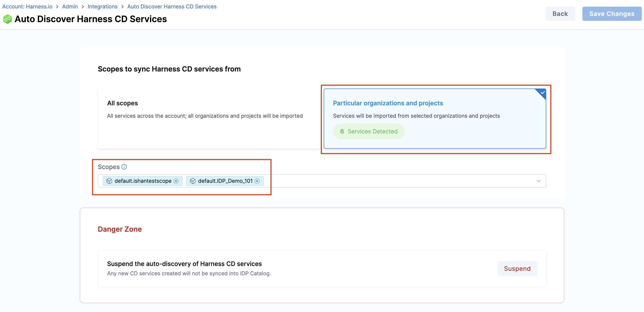Remove the default.ishantestscope tag
The width and height of the screenshot is (644, 312).
(x=176, y=181)
